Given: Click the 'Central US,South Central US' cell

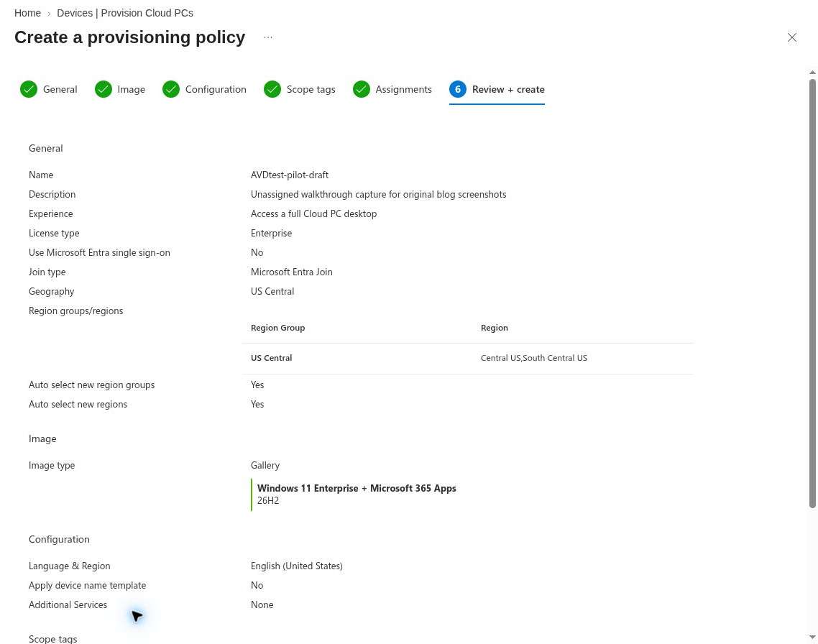Looking at the screenshot, I should [533, 358].
